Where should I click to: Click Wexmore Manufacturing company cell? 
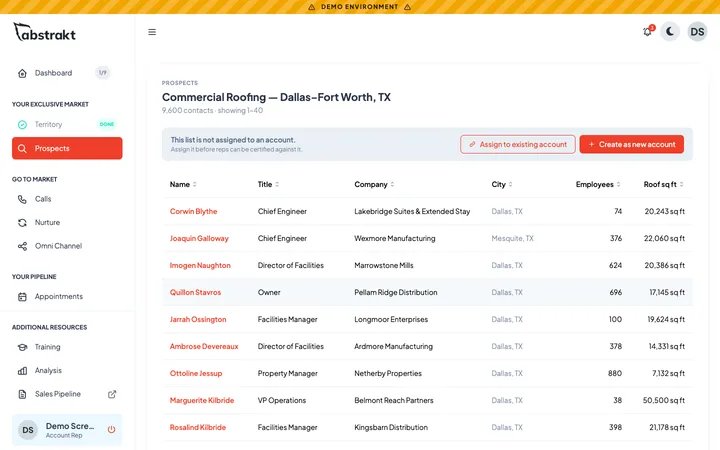point(394,238)
